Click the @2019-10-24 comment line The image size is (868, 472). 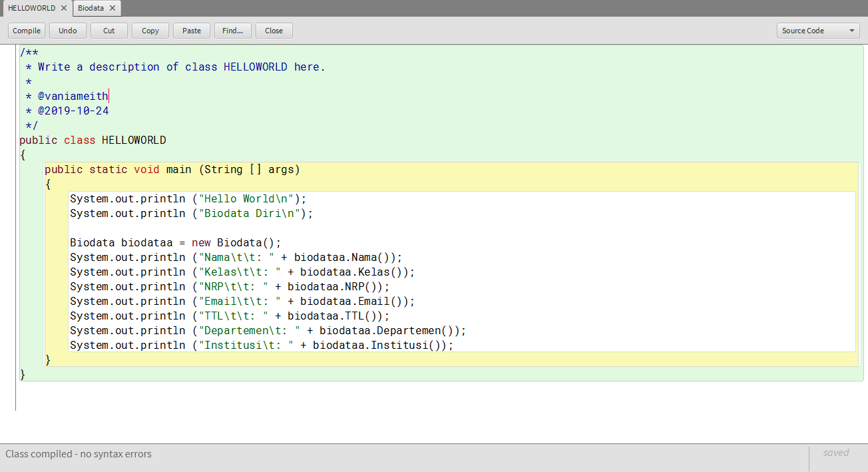(x=67, y=111)
